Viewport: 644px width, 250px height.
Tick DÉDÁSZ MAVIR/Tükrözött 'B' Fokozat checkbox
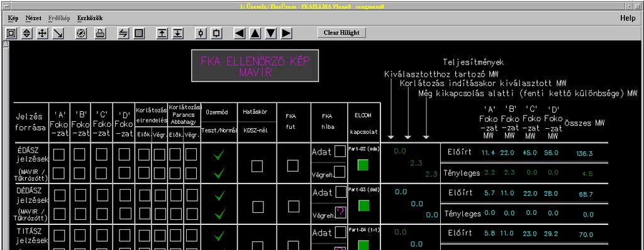[80, 214]
